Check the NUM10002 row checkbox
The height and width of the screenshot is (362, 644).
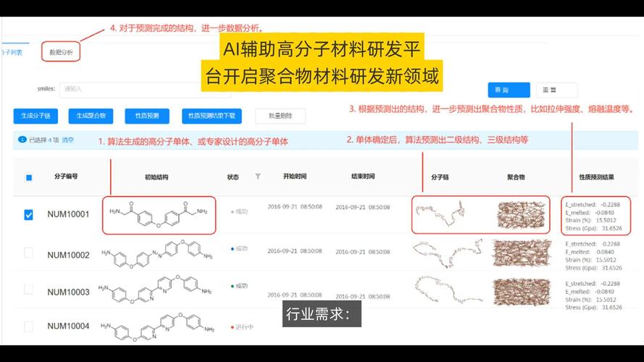click(x=28, y=253)
